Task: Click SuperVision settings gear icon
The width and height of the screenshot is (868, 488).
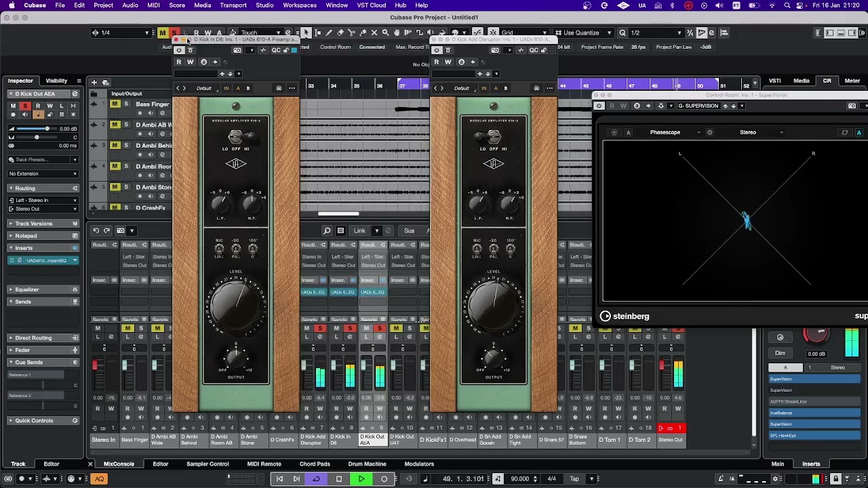Action: click(710, 132)
